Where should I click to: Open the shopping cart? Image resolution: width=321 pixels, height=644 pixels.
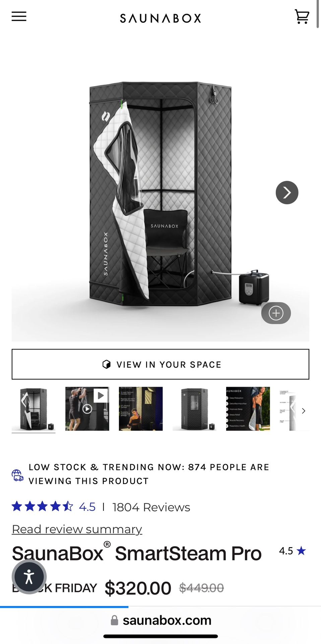(302, 16)
